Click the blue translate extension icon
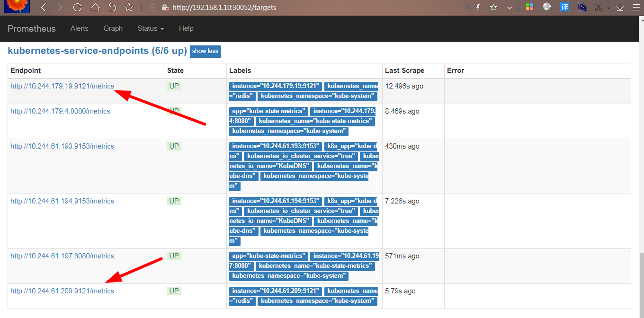This screenshot has height=318, width=644. click(x=564, y=7)
